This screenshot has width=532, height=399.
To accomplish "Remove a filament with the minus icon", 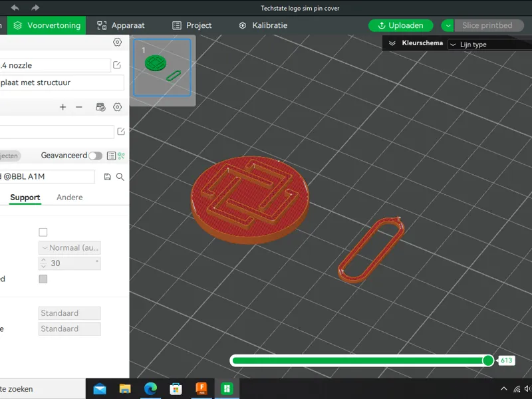I will [79, 107].
